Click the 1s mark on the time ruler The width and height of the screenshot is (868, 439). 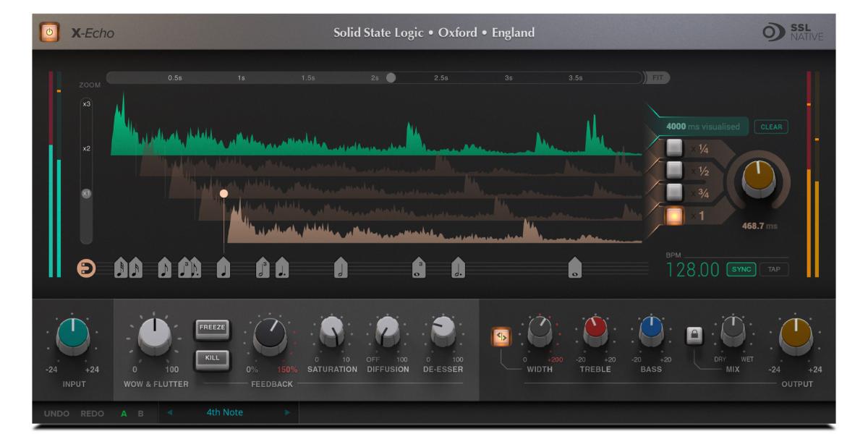pos(241,78)
